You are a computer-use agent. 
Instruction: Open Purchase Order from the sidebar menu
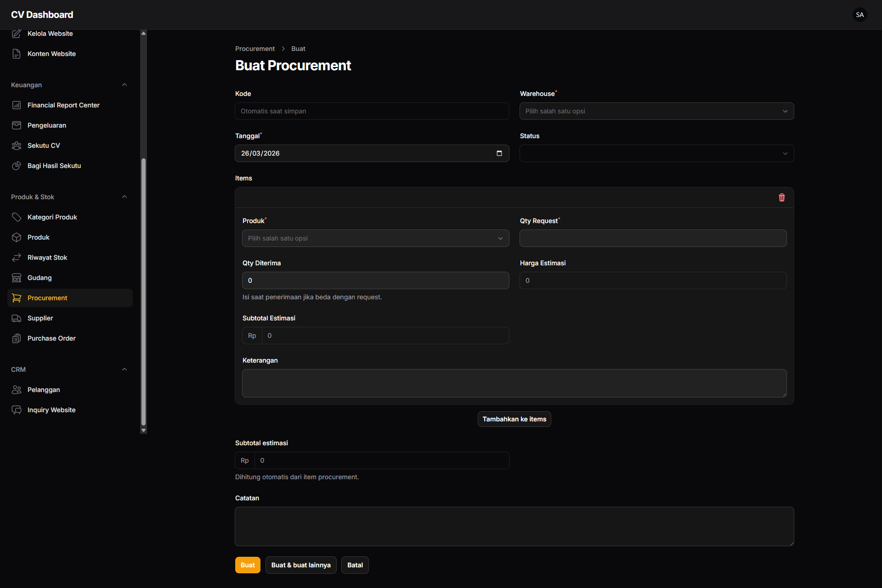coord(51,338)
